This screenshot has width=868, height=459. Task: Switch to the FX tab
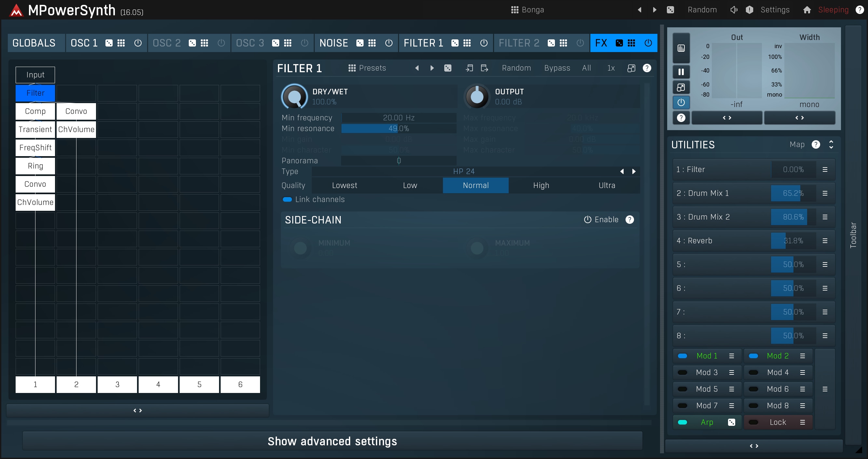[x=601, y=43]
